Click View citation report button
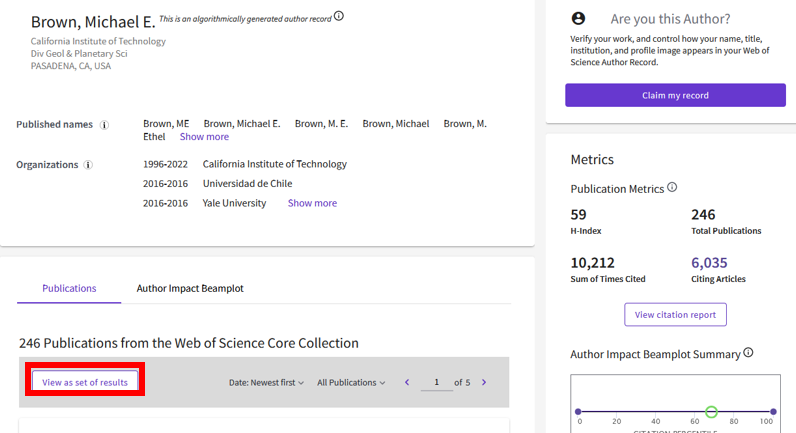 (x=675, y=315)
